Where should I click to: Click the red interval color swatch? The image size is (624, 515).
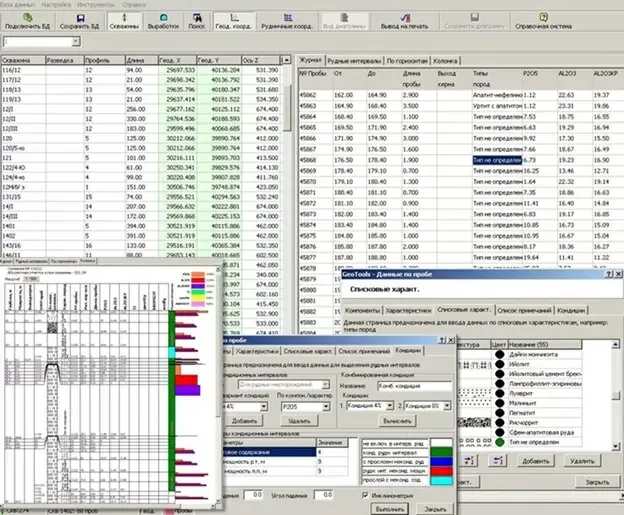tap(442, 471)
